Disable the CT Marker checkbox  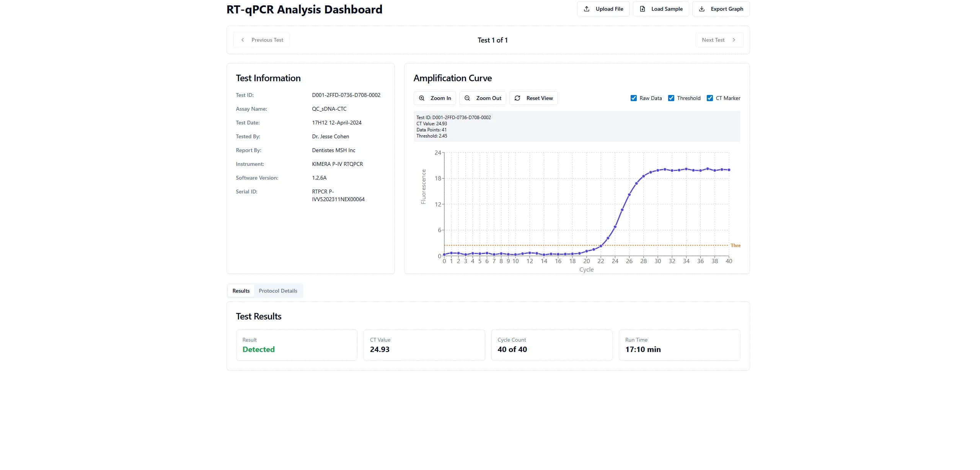pyautogui.click(x=710, y=98)
